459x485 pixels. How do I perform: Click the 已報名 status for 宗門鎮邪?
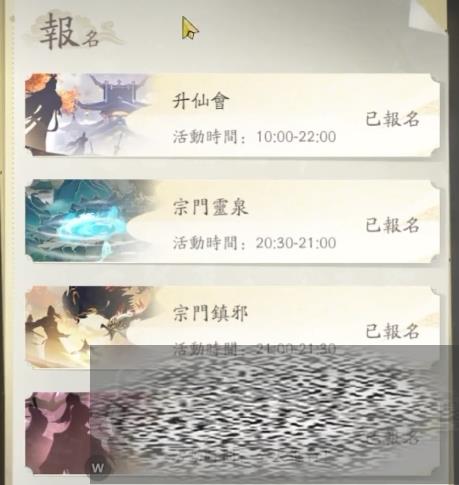point(392,331)
